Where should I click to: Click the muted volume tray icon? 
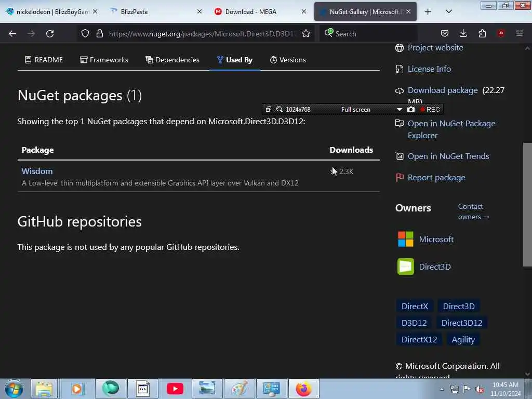[480, 390]
